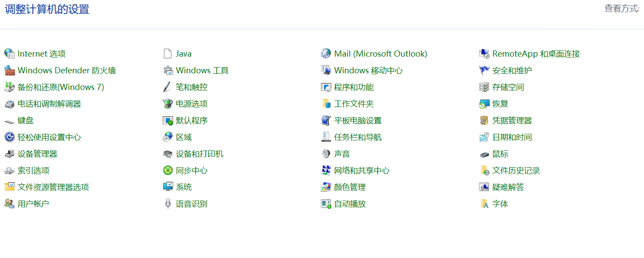Click the Java link text
This screenshot has height=258, width=644.
click(x=184, y=54)
